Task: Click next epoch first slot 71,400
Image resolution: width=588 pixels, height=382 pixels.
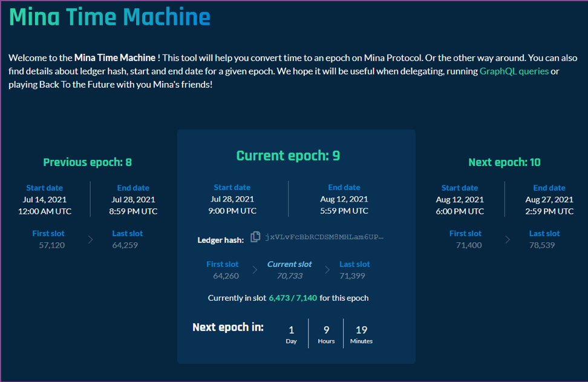Action: 469,245
